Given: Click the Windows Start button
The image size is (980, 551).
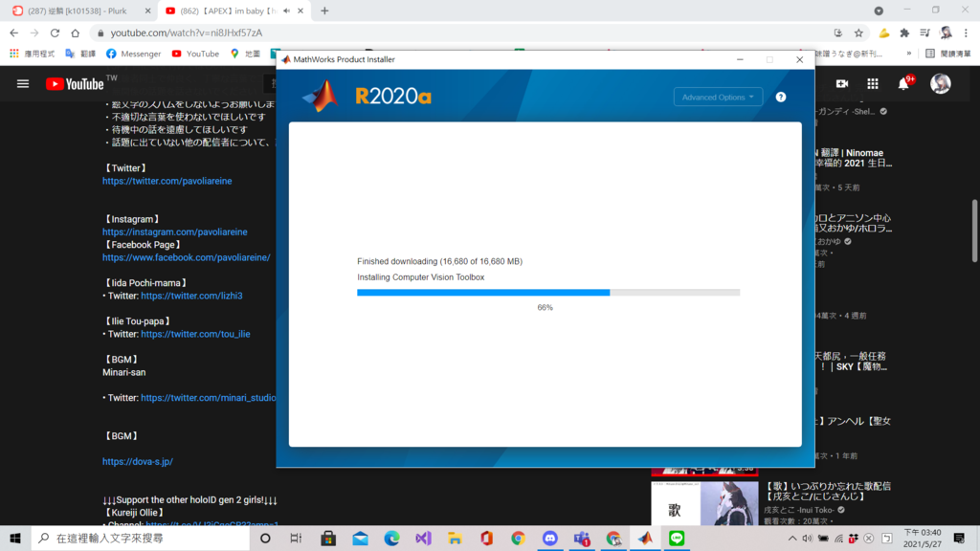Looking at the screenshot, I should [x=15, y=538].
